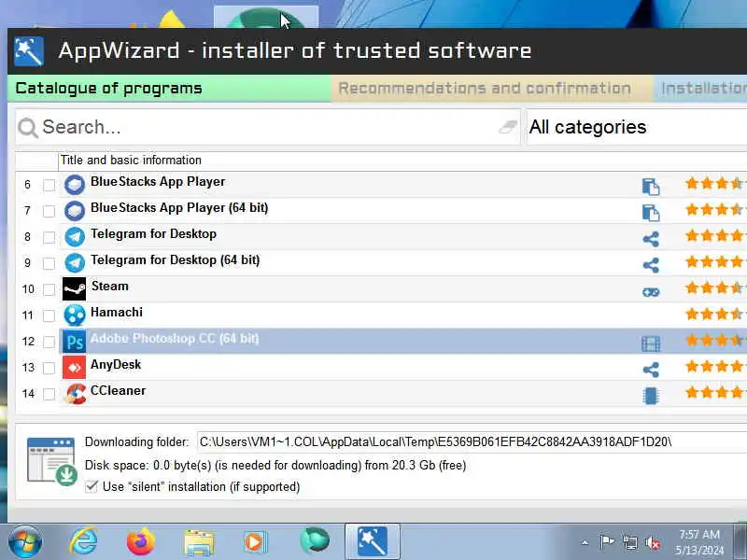Viewport: 747px width, 560px height.
Task: Select the Hamachi checkbox
Action: [x=49, y=315]
